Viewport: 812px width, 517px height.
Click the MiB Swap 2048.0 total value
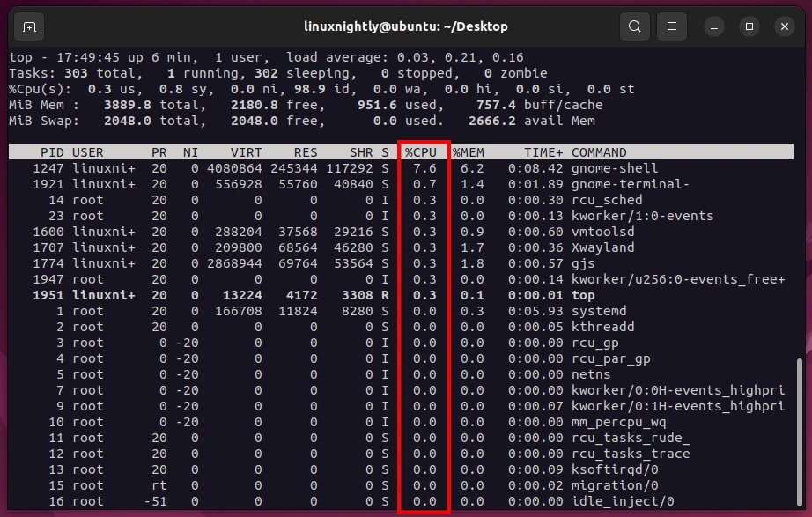pos(128,121)
